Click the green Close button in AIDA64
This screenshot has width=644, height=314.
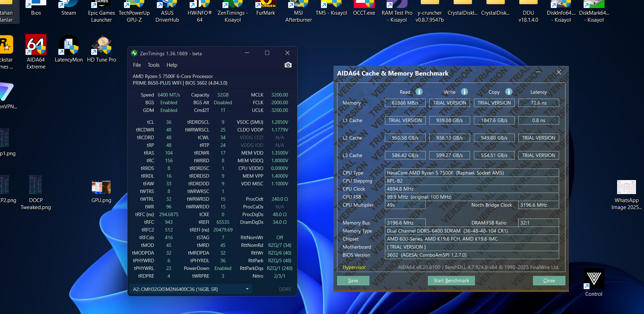point(549,280)
